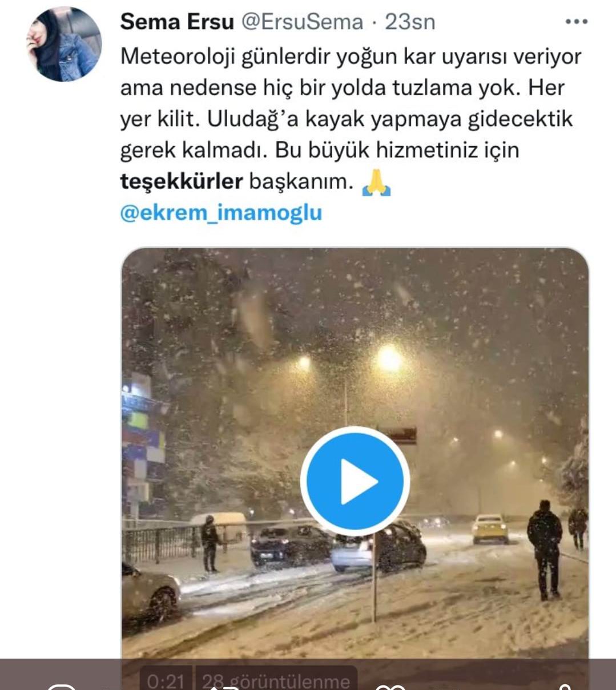
Task: Click the 28 görüntülenme view count
Action: coord(276,680)
